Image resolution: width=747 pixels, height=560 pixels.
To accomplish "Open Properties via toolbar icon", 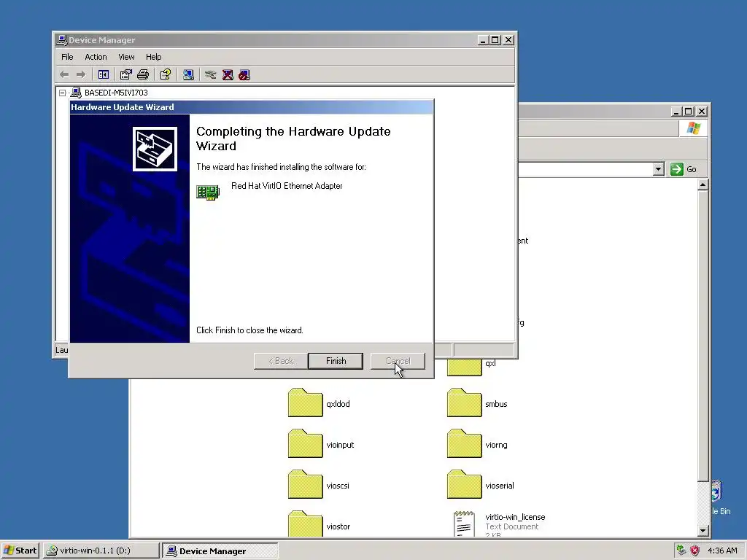I will (x=125, y=75).
